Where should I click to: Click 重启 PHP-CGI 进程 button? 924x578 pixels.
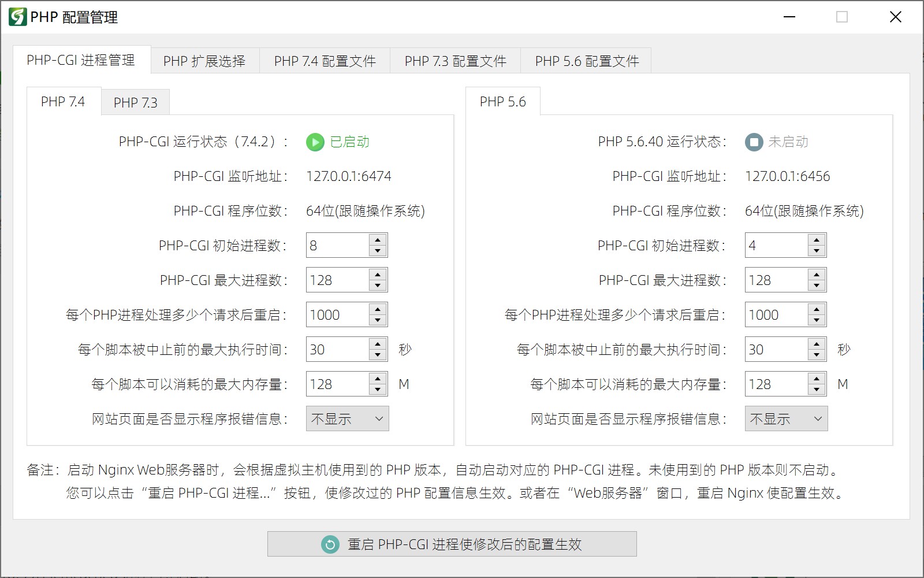pyautogui.click(x=452, y=544)
